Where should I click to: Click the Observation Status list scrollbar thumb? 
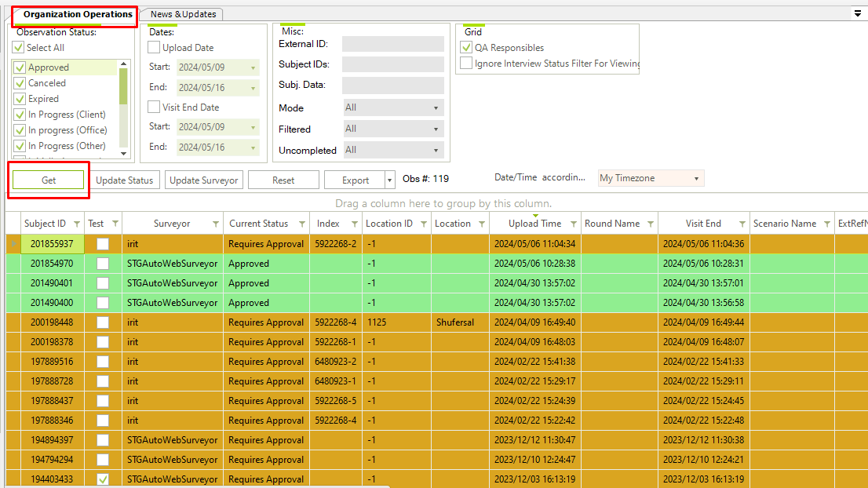click(x=123, y=86)
